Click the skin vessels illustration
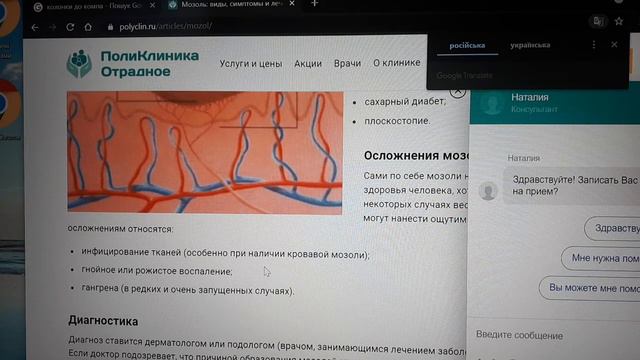 tap(205, 152)
